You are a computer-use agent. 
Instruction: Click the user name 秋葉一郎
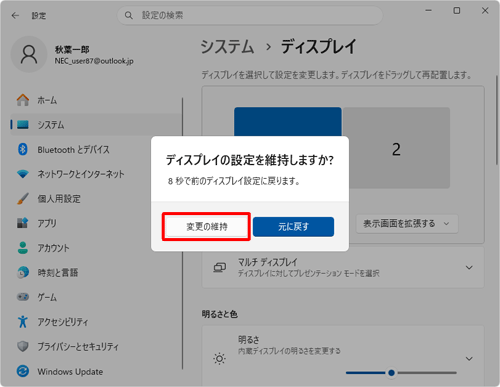[72, 50]
